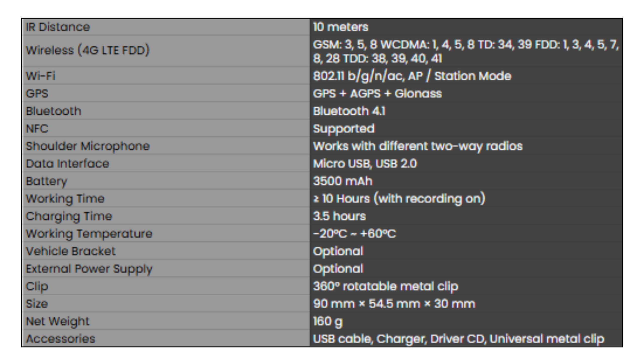Screen dimensions: 644x362
Task: Click the 360° rotatable metal clip value
Action: click(x=386, y=286)
